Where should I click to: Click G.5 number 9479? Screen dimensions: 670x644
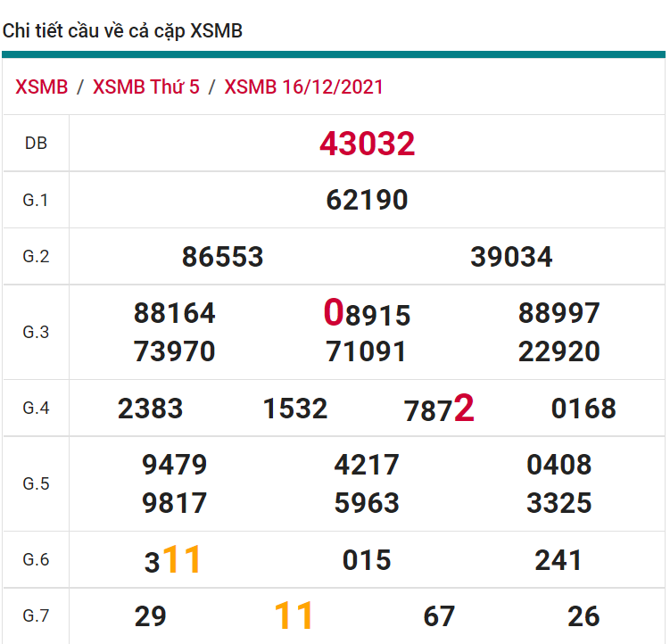click(175, 465)
